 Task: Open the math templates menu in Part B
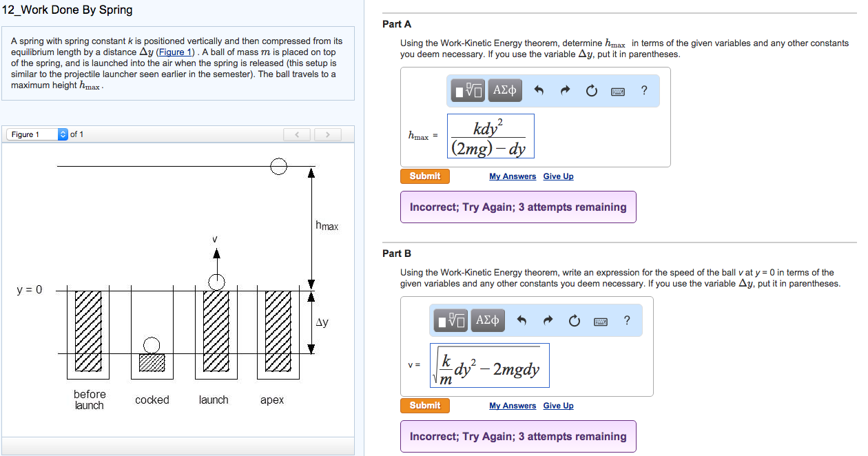450,320
